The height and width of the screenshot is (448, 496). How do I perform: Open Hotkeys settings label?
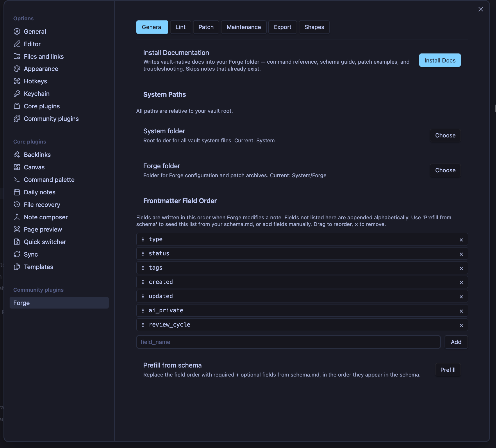35,81
